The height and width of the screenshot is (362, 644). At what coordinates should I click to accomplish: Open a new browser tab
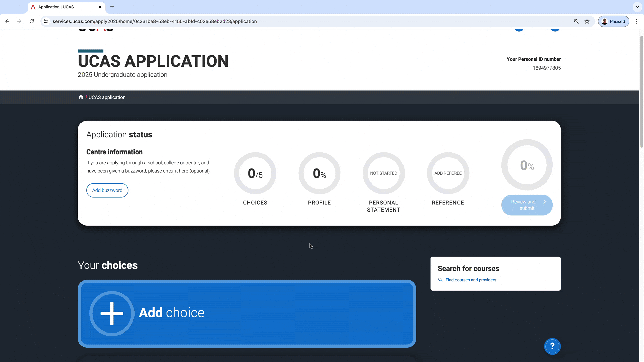pyautogui.click(x=112, y=7)
